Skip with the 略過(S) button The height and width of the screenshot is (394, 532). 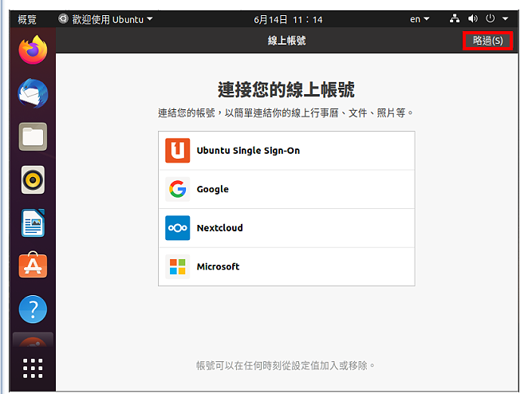click(488, 41)
